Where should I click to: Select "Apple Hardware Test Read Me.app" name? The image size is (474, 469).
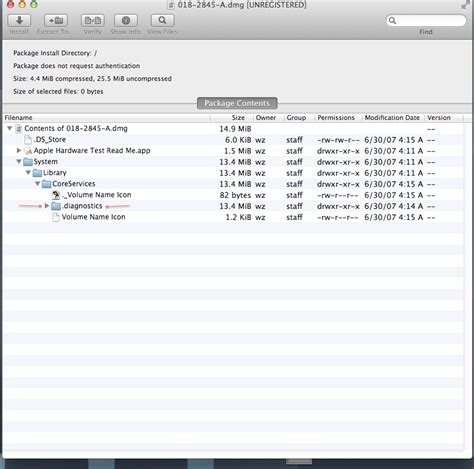[x=92, y=151]
